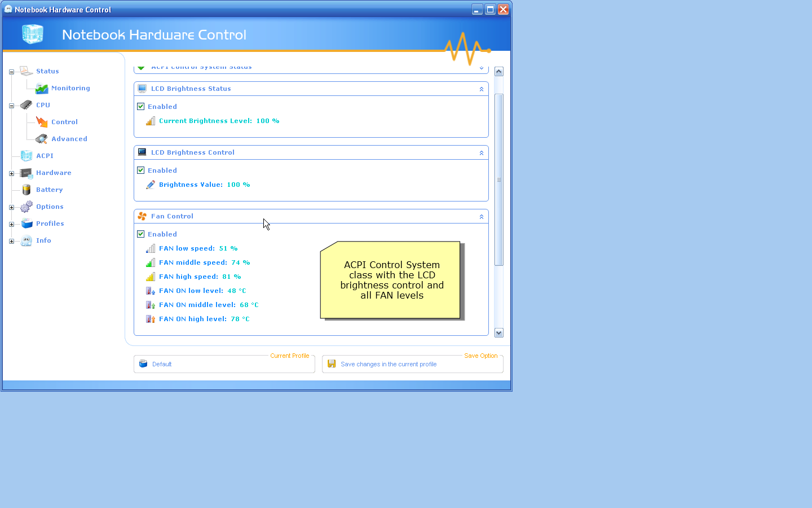Screen dimensions: 812x508
Task: Click the Advanced icon under CPU
Action: click(42, 139)
